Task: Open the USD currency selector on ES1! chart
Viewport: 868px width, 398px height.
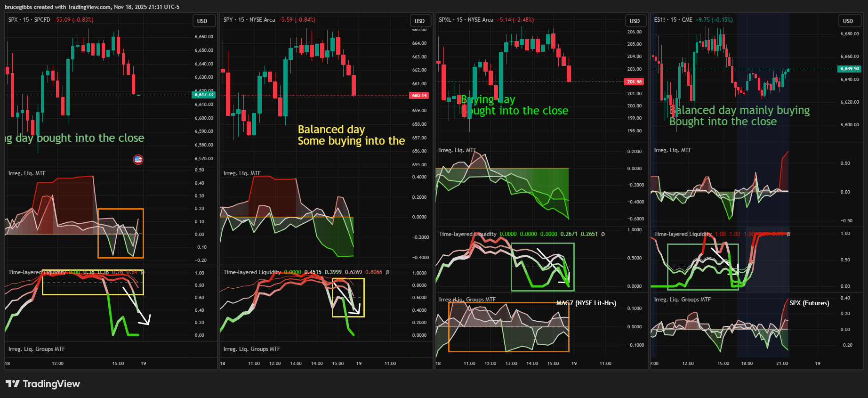Action: point(848,21)
